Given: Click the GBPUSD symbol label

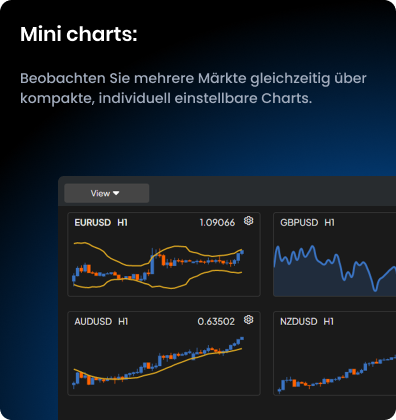Looking at the screenshot, I should pyautogui.click(x=299, y=223).
